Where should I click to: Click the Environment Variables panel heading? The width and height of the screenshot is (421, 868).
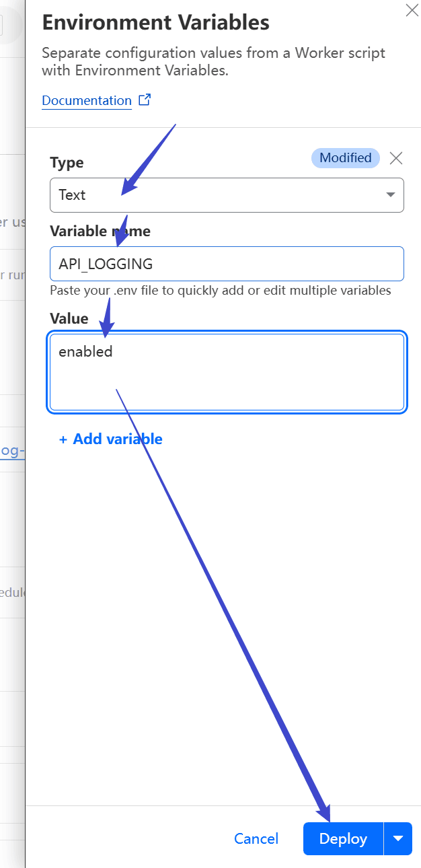coord(156,22)
